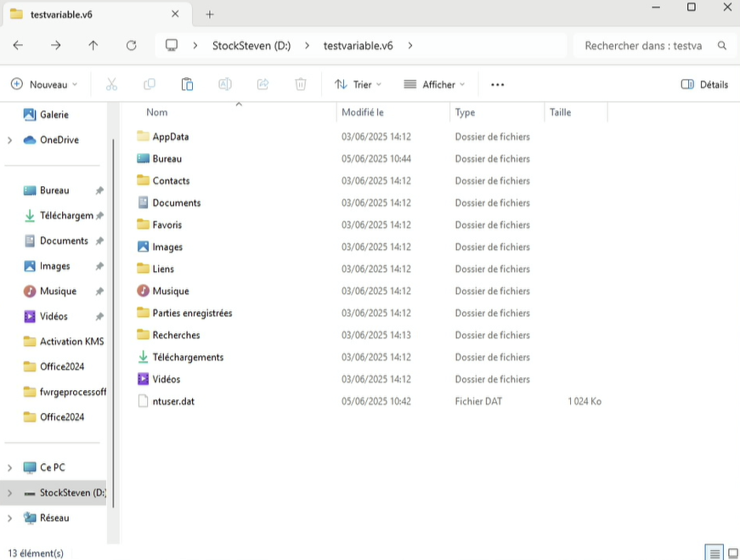Go back with the left arrow
Screen dimensions: 740x560
pyautogui.click(x=18, y=45)
